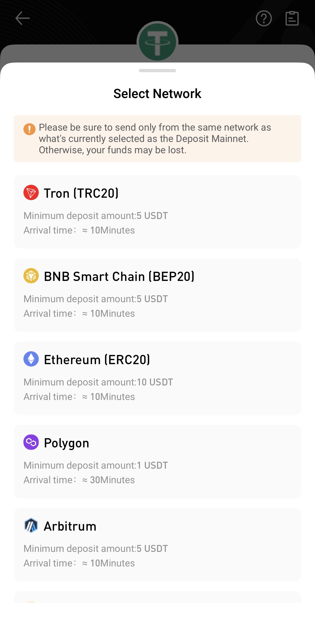Tap the back arrow icon

[23, 18]
